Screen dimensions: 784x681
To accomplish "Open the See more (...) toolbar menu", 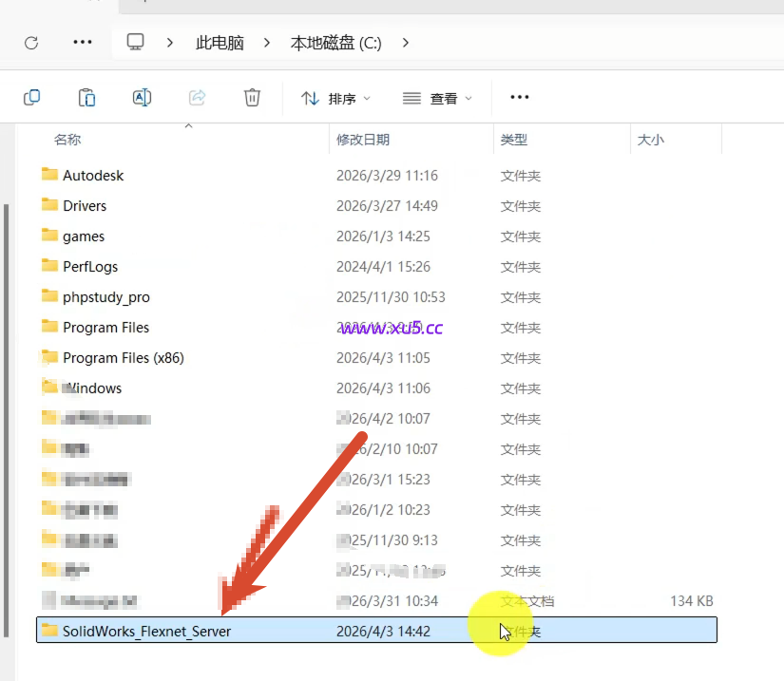I will click(x=519, y=97).
